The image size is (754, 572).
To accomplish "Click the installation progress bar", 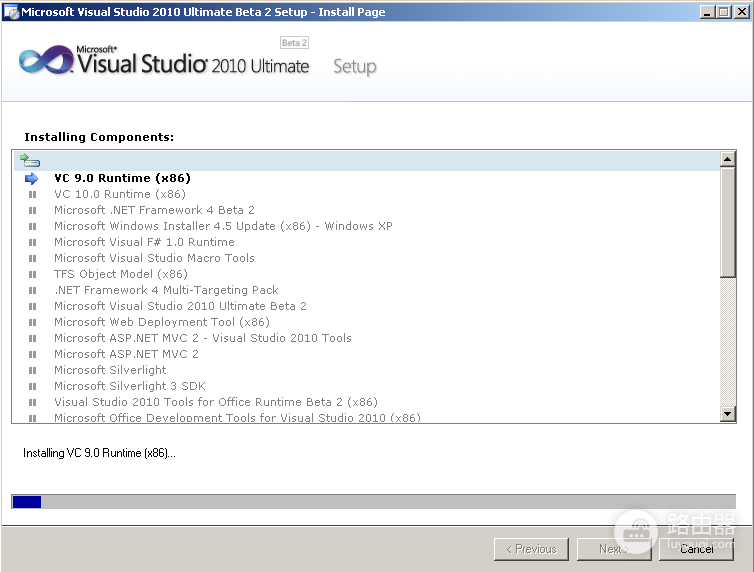I will (374, 502).
